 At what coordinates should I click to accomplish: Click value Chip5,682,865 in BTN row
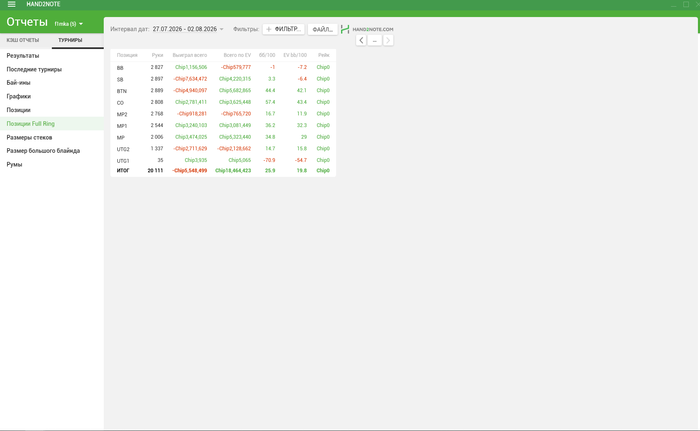(235, 91)
